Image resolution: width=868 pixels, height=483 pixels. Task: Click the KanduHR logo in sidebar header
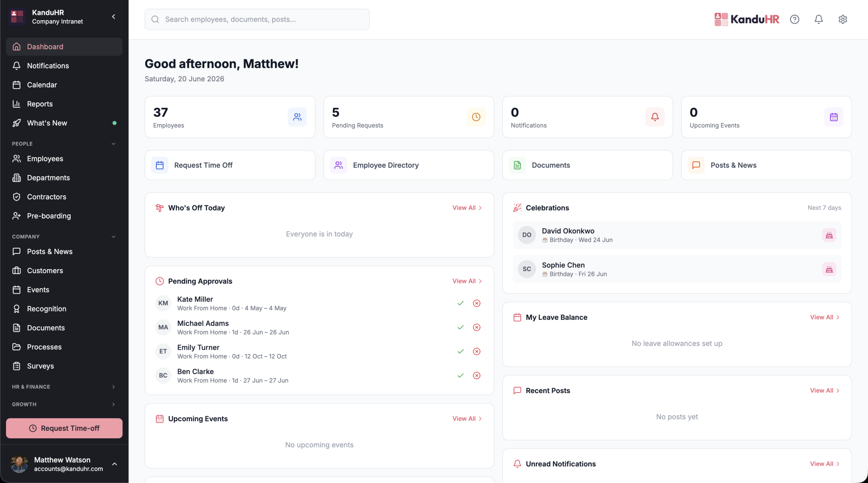[17, 17]
